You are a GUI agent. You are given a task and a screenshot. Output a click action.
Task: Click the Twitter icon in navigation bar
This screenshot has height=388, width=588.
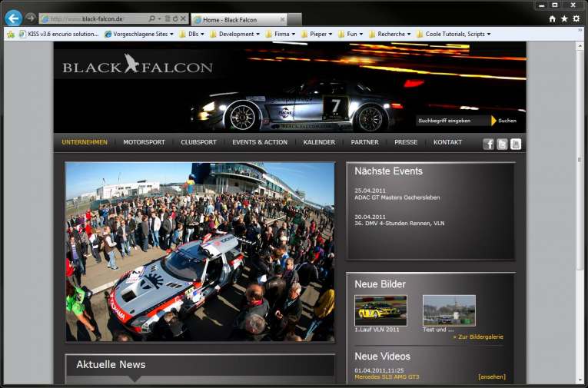tap(502, 144)
